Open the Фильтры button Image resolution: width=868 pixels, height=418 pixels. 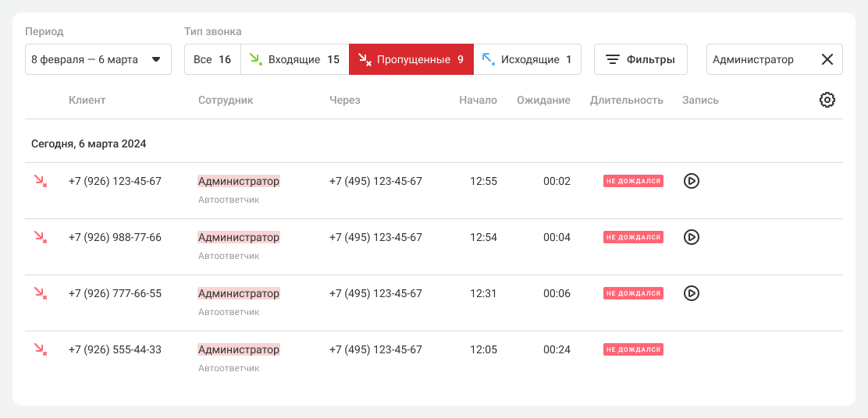click(x=641, y=59)
